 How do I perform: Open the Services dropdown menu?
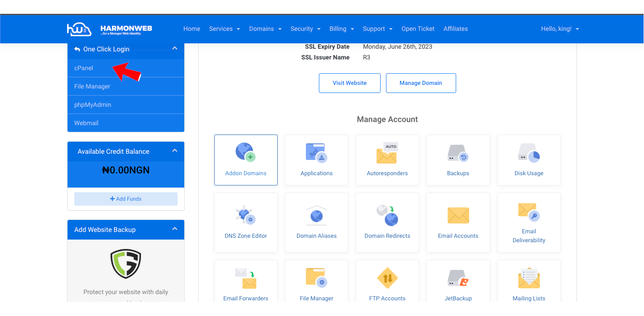click(x=225, y=29)
